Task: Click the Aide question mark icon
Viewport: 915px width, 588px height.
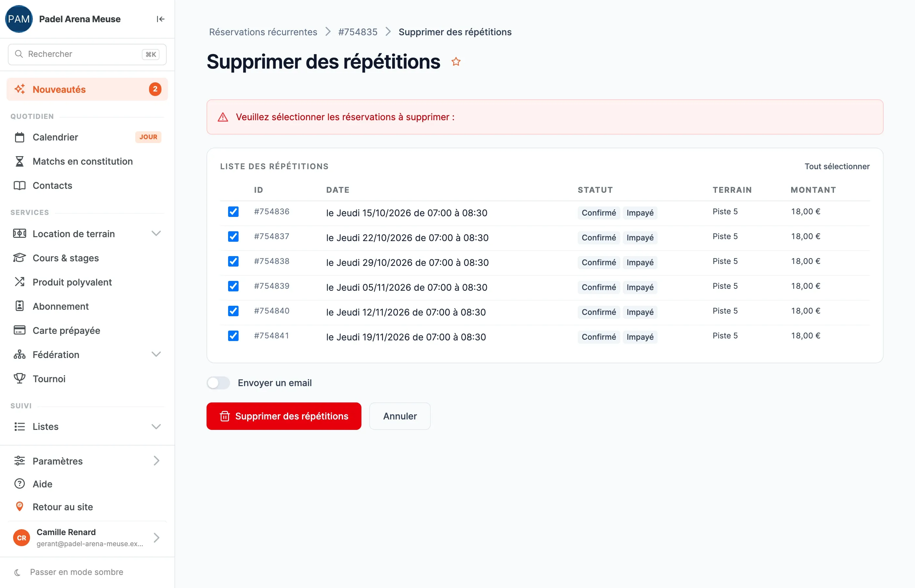Action: coord(20,484)
